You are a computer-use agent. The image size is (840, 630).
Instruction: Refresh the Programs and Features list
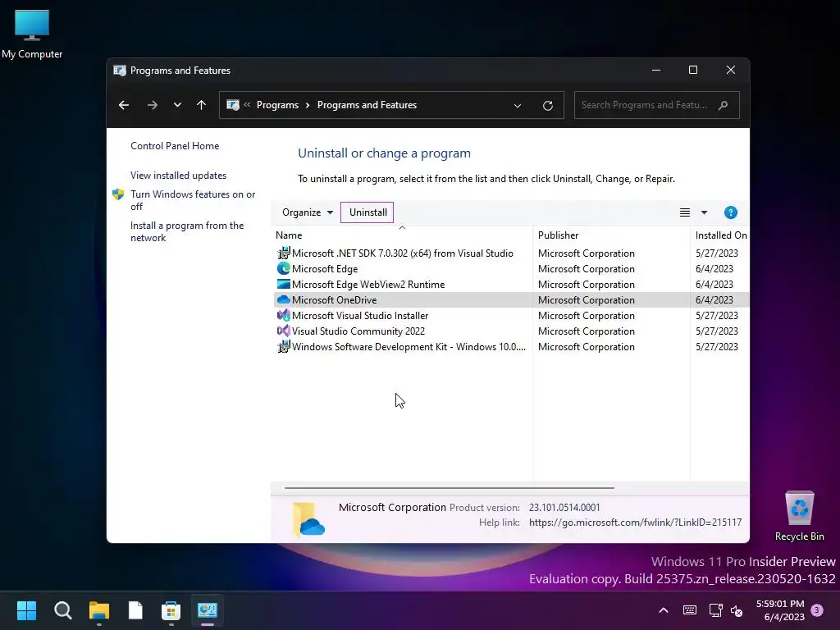click(547, 106)
